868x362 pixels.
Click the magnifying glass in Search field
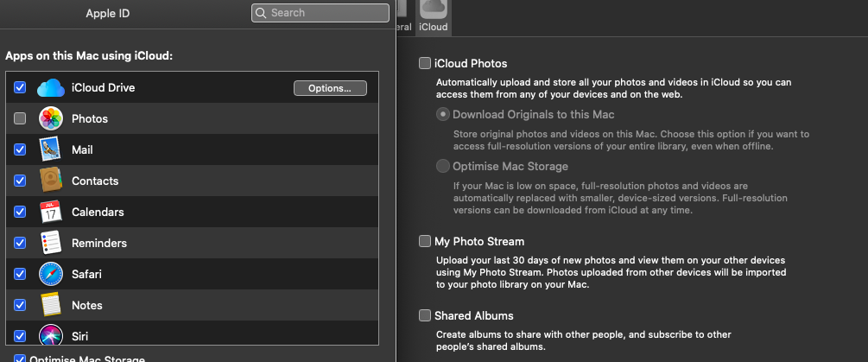[262, 13]
